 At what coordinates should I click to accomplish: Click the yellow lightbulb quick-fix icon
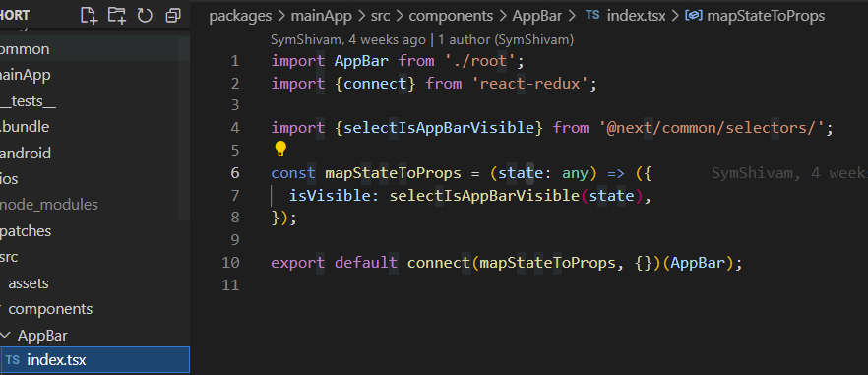[280, 149]
